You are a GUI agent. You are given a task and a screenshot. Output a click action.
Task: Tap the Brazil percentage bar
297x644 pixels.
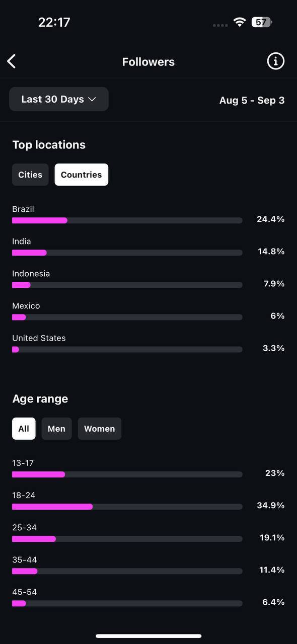[x=127, y=220]
